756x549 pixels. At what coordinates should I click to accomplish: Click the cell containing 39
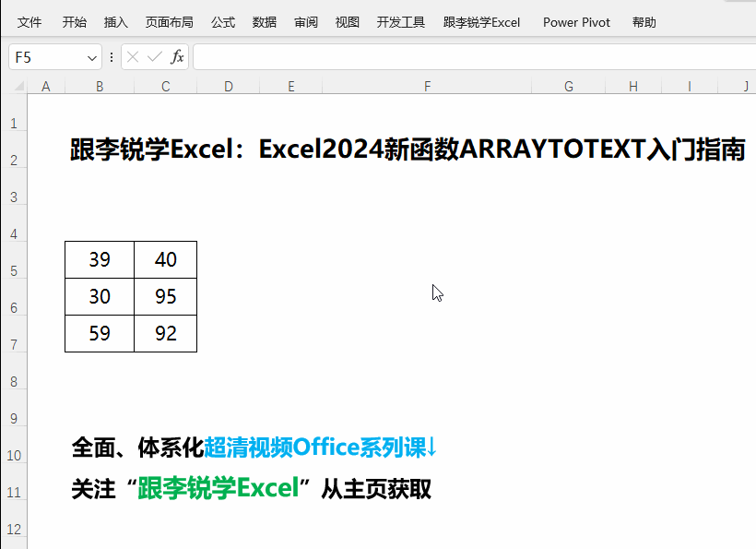100,259
